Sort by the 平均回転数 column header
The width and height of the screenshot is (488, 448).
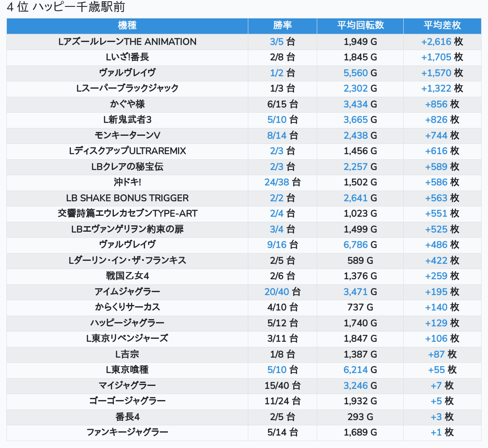click(360, 26)
